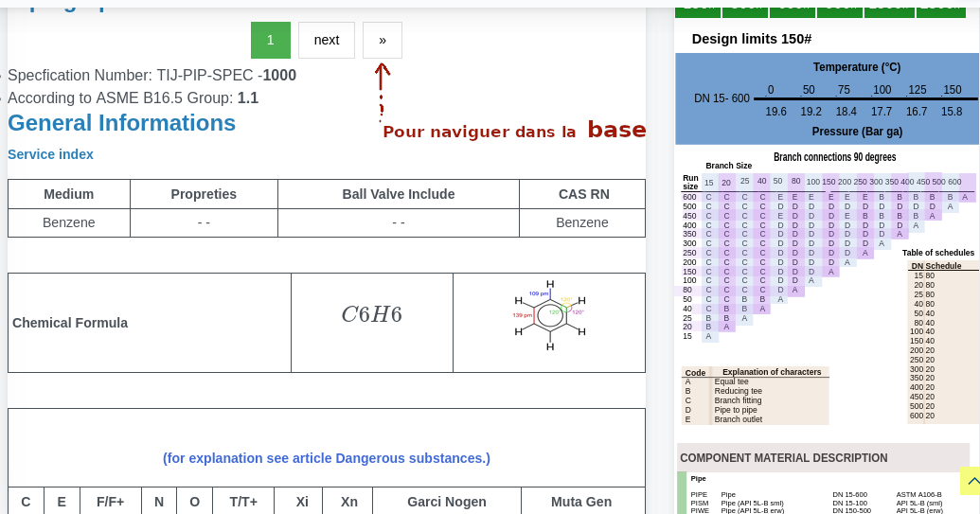The height and width of the screenshot is (514, 980).
Task: Select page 1 in pagination
Action: point(271,40)
